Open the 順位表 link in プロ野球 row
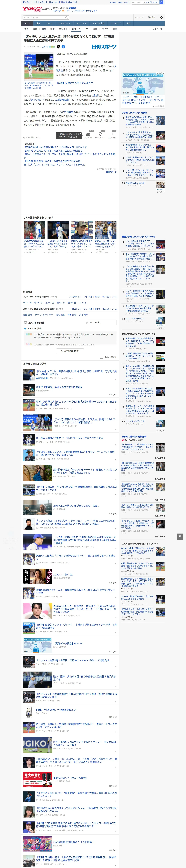The width and height of the screenshot is (186, 868). click(97, 297)
